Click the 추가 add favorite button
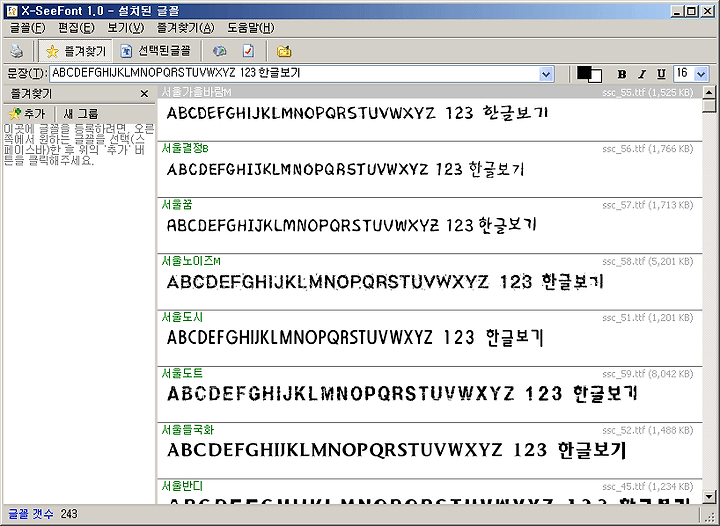The image size is (720, 526). pos(27,113)
